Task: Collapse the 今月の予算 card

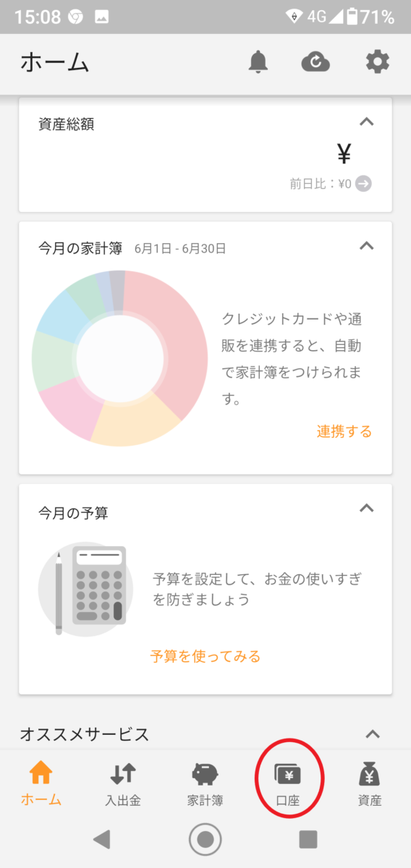Action: click(367, 509)
